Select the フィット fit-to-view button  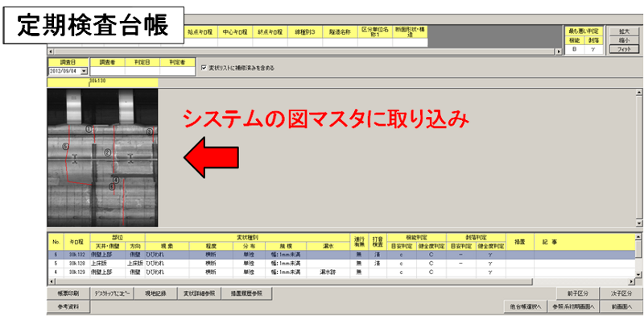tap(623, 49)
